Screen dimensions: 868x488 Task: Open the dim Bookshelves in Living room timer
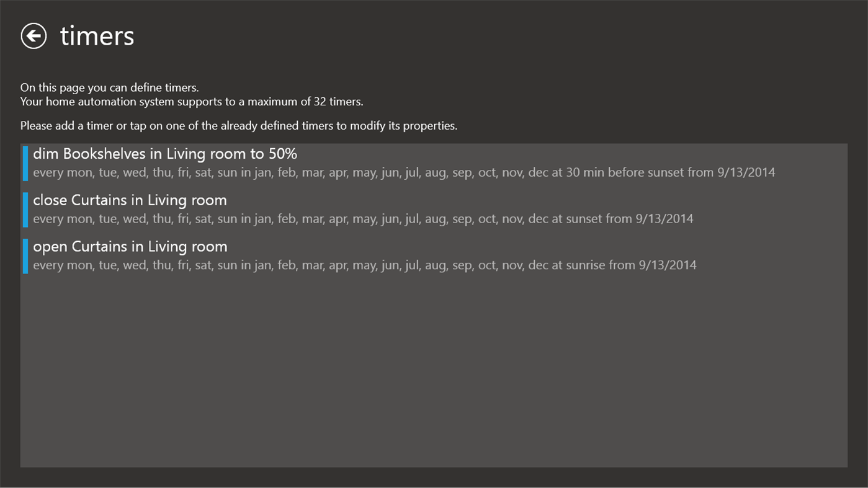[x=164, y=154]
